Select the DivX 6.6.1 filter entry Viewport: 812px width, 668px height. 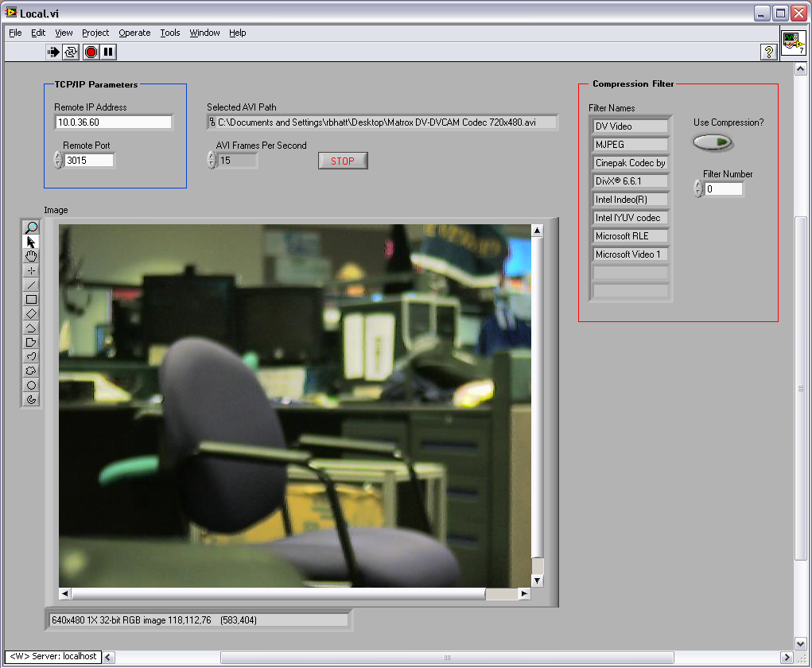631,181
